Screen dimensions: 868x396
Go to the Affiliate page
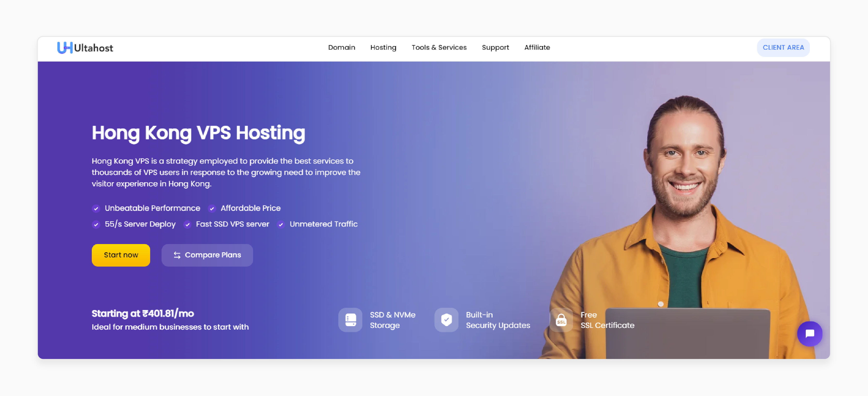pyautogui.click(x=537, y=48)
